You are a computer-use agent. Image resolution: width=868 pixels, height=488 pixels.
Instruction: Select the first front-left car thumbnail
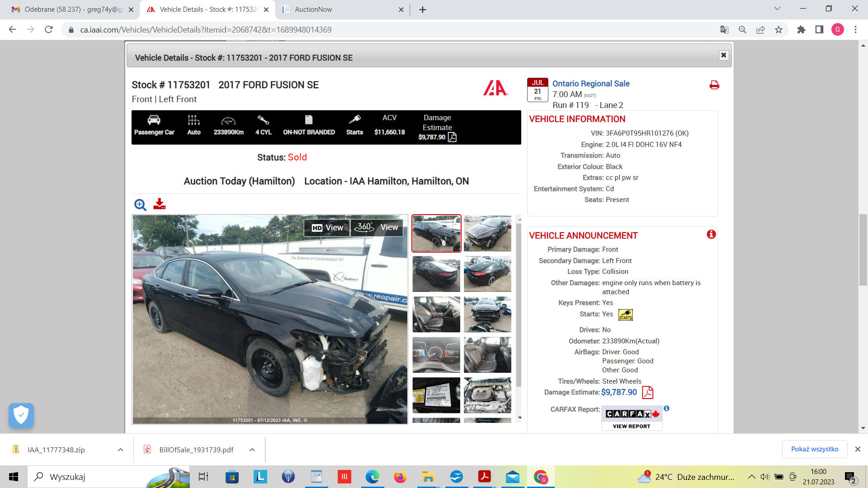coord(436,234)
